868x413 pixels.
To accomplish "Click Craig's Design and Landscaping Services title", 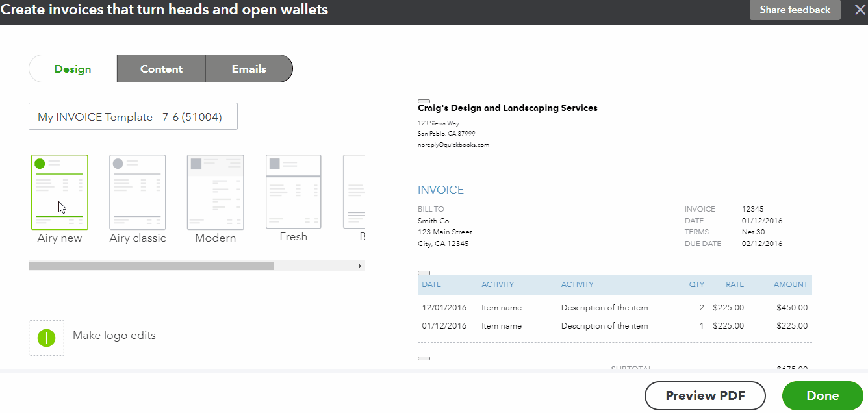I will (x=507, y=108).
